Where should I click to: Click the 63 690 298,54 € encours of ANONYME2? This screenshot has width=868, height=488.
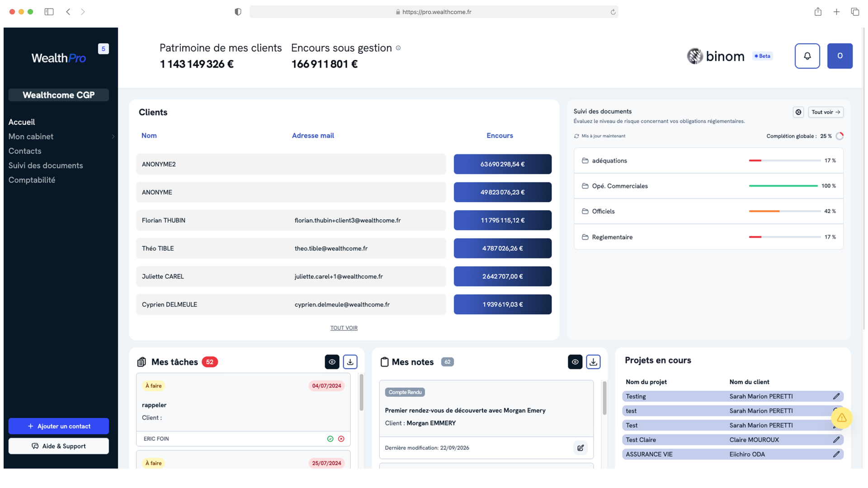point(502,164)
